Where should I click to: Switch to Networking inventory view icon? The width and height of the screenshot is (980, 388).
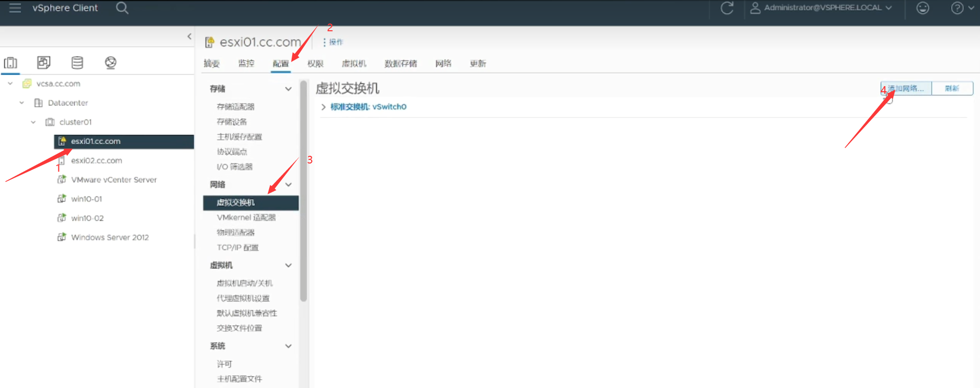[x=111, y=63]
